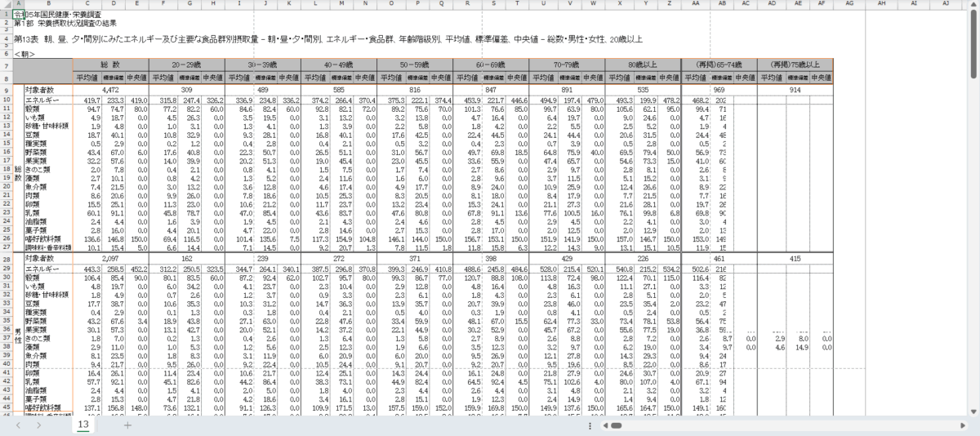Open the sheet tab named 13
980x436 pixels.
point(83,425)
